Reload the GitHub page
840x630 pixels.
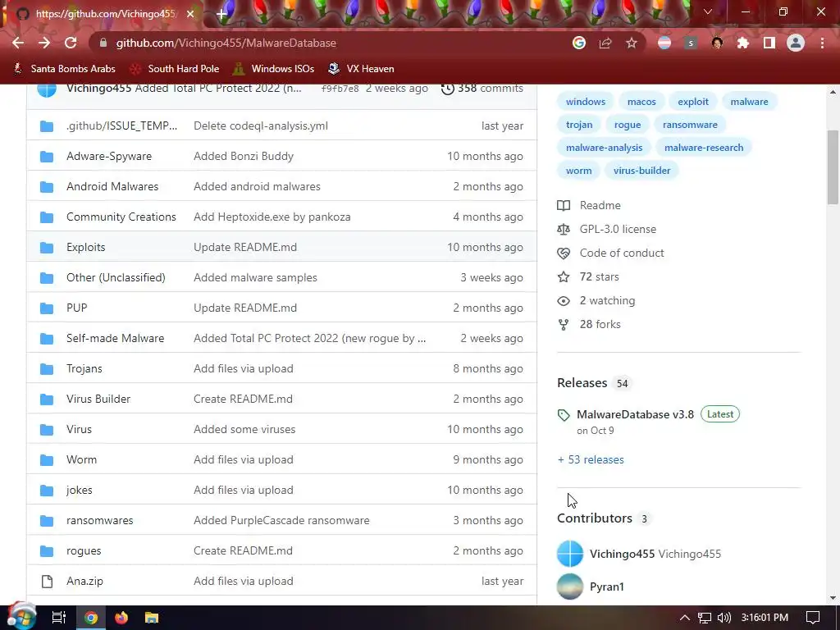[x=71, y=43]
